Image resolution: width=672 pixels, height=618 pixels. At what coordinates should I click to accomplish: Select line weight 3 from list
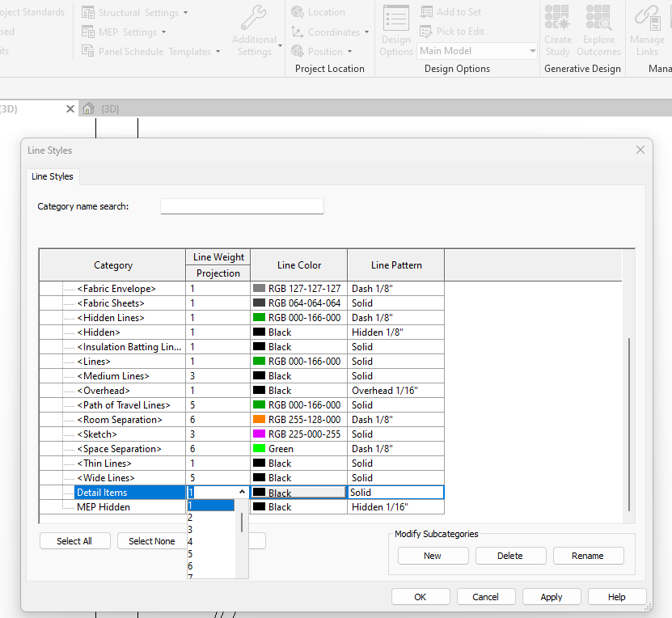pos(211,529)
